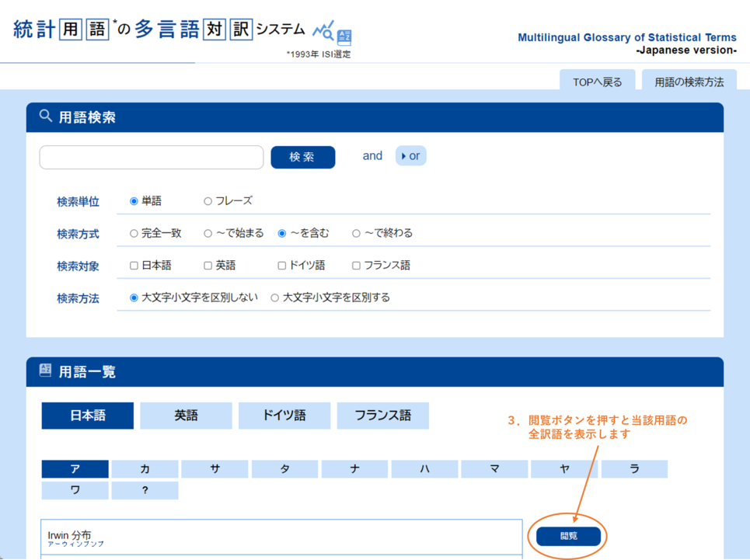Choose the ～で始まる radio option
750x560 pixels.
(208, 233)
